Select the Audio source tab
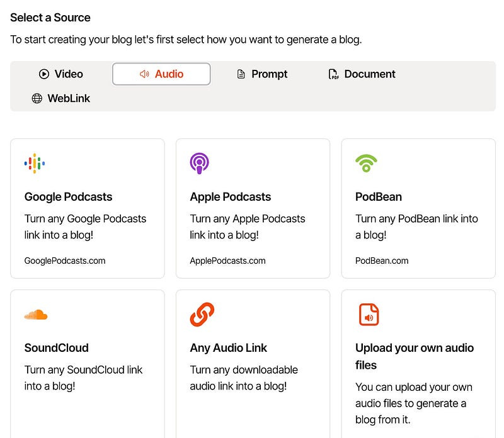 pyautogui.click(x=161, y=74)
